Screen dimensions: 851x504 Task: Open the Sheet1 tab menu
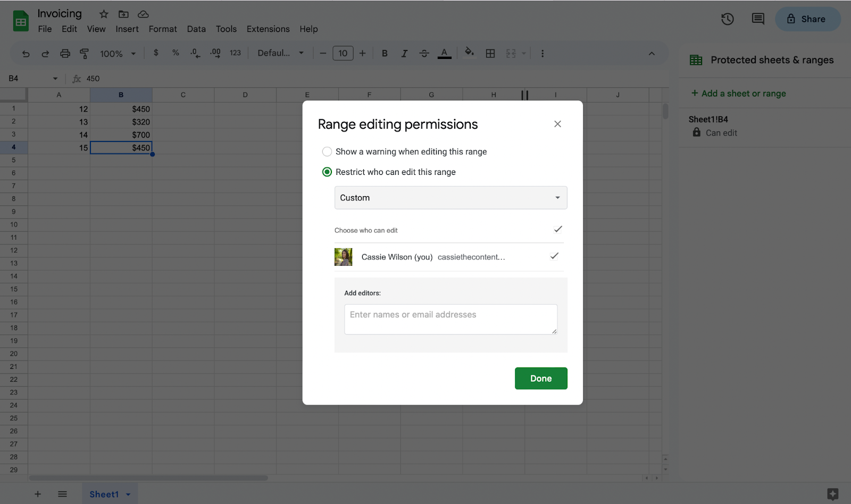point(128,494)
